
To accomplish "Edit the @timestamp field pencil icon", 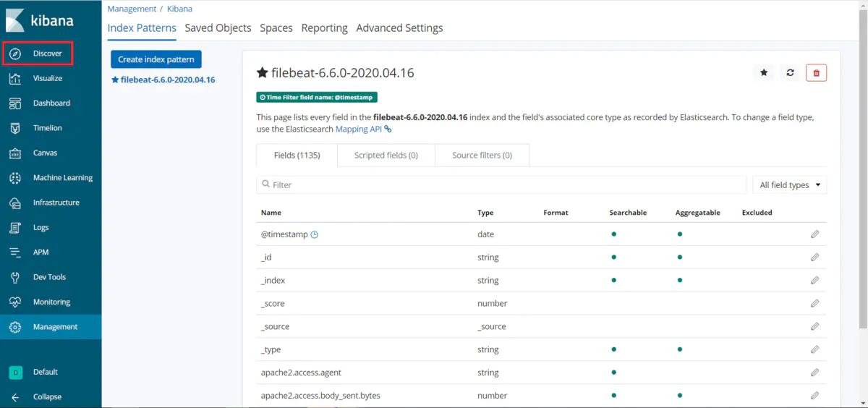I will (814, 234).
